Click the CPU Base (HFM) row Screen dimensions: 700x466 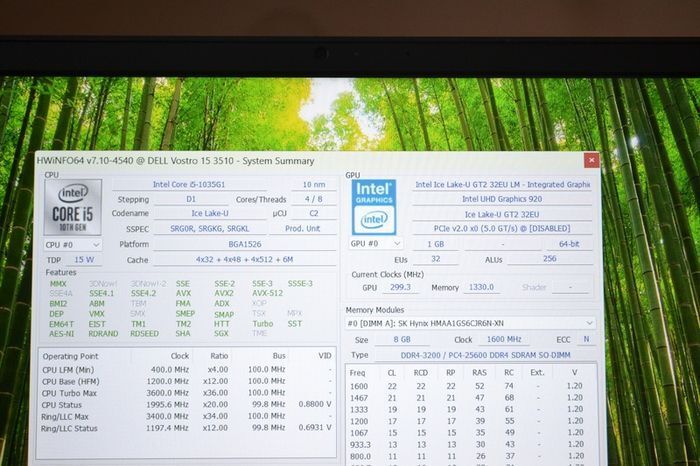click(187, 381)
